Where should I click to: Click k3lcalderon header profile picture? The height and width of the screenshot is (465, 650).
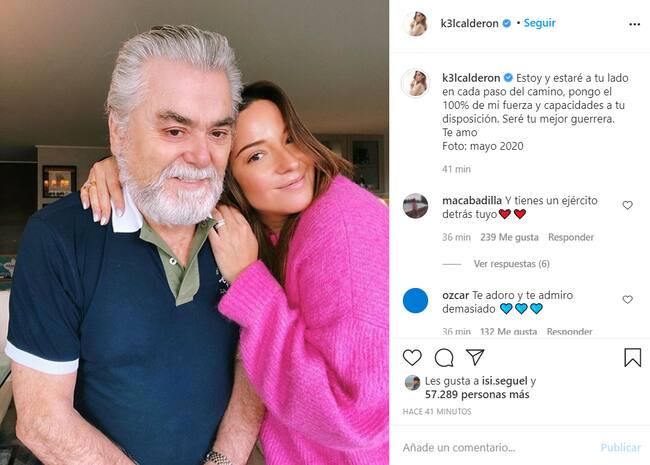[x=415, y=24]
